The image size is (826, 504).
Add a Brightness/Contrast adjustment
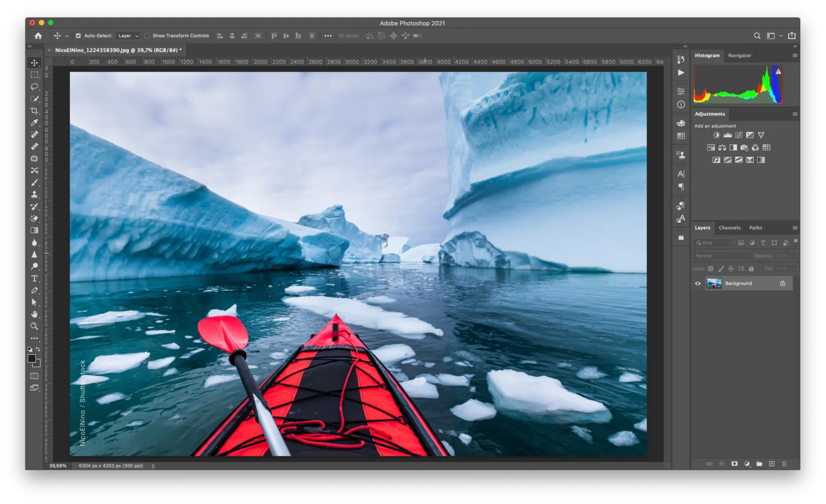click(x=716, y=135)
